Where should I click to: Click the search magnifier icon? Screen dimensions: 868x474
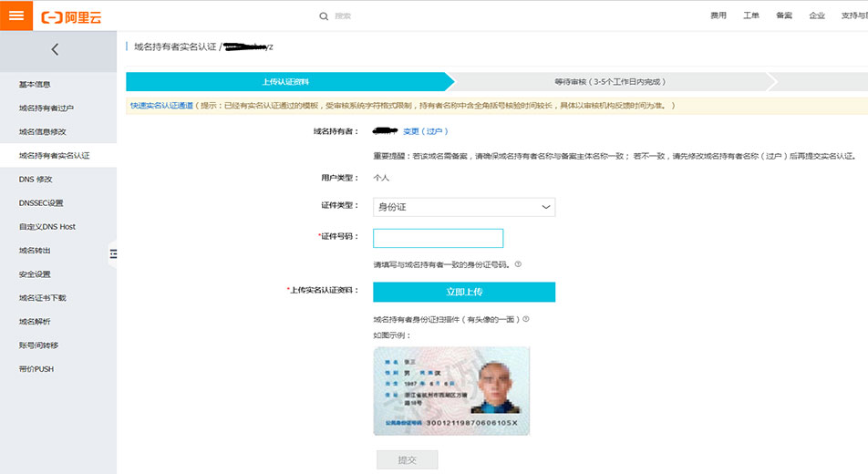click(324, 15)
